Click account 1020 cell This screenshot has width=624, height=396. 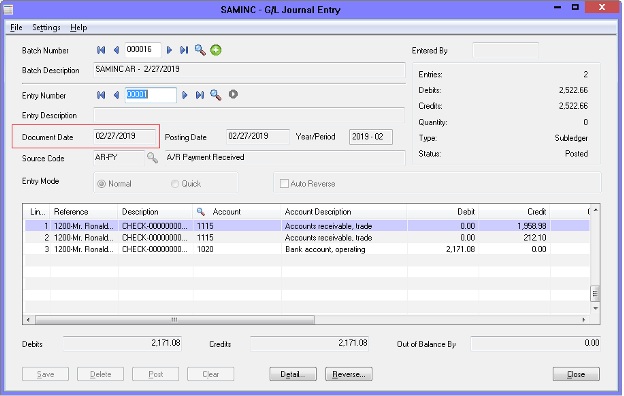(x=237, y=249)
